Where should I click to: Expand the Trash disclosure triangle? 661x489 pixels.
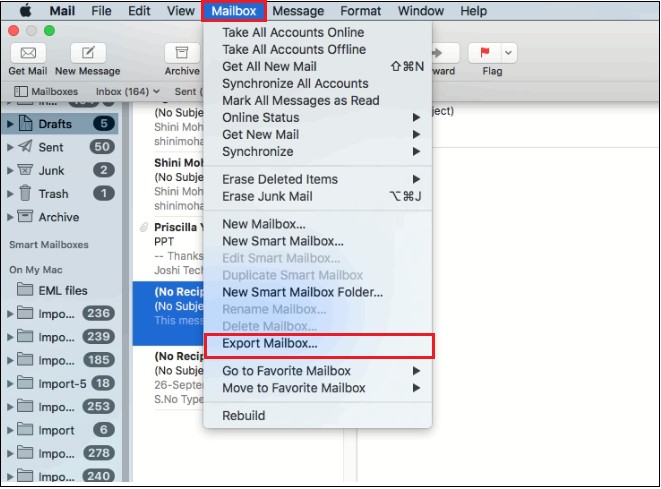(10, 194)
